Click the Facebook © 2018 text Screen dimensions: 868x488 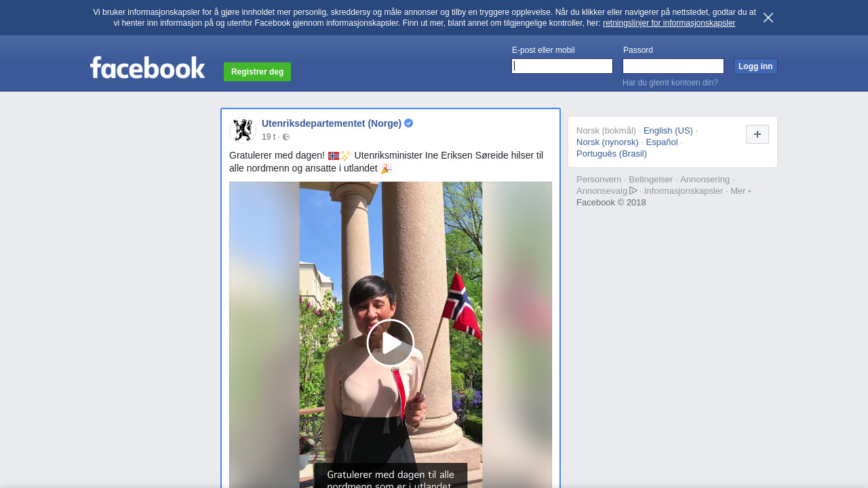pos(611,203)
